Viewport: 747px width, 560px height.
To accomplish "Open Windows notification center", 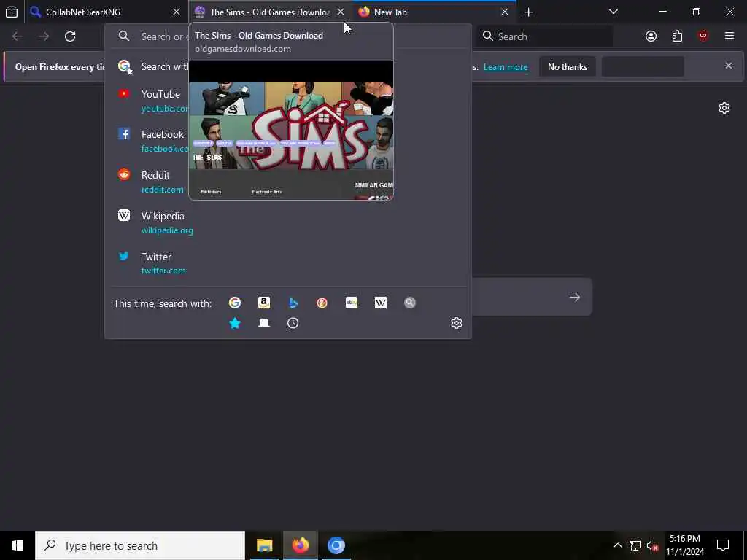I will (723, 545).
